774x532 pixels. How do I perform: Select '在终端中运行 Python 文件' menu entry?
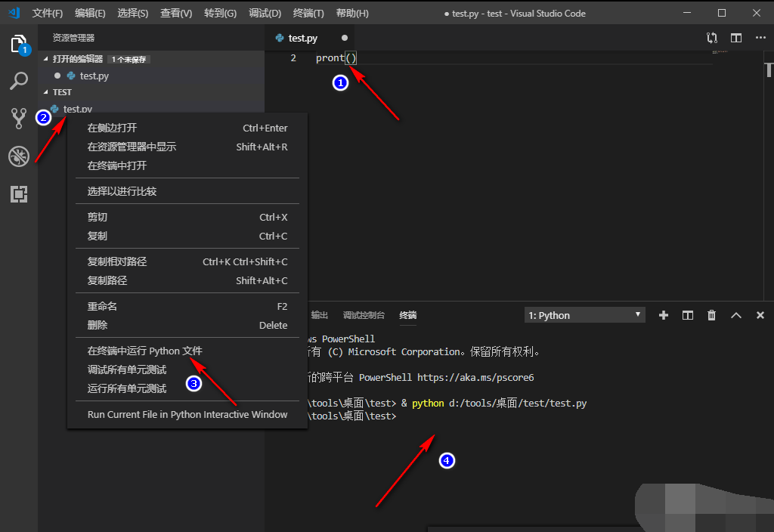coord(145,351)
